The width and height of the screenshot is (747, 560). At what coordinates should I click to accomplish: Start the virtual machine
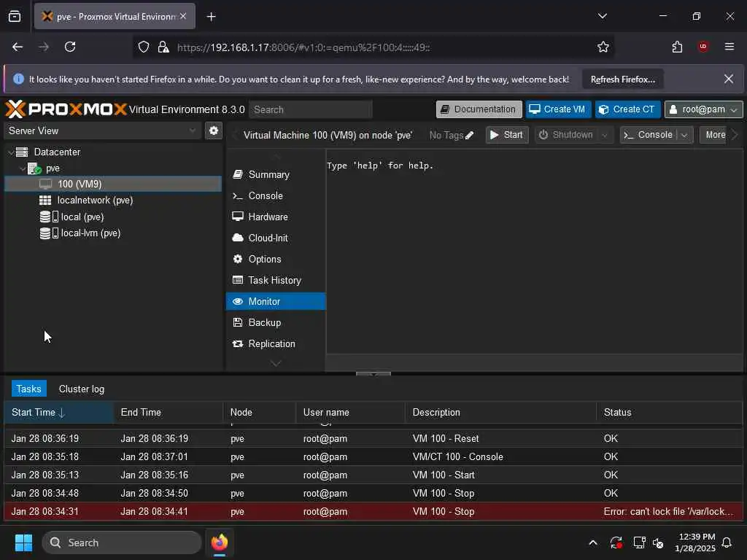point(507,135)
